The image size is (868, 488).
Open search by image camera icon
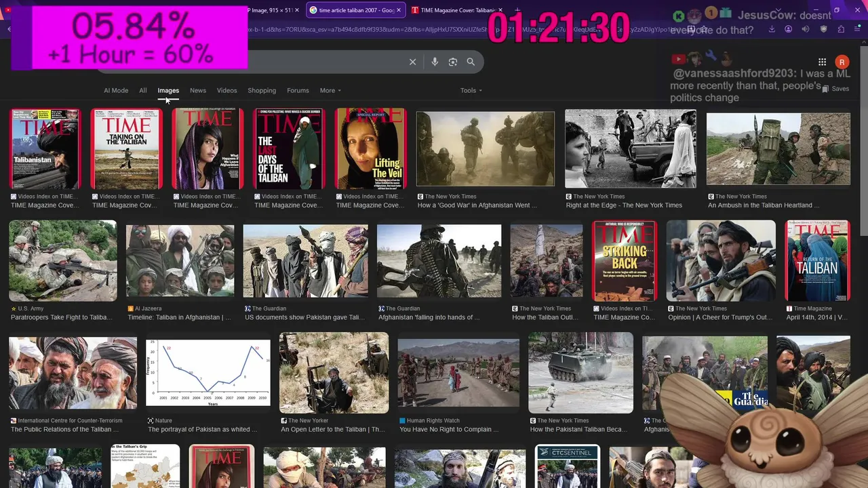[x=453, y=62]
